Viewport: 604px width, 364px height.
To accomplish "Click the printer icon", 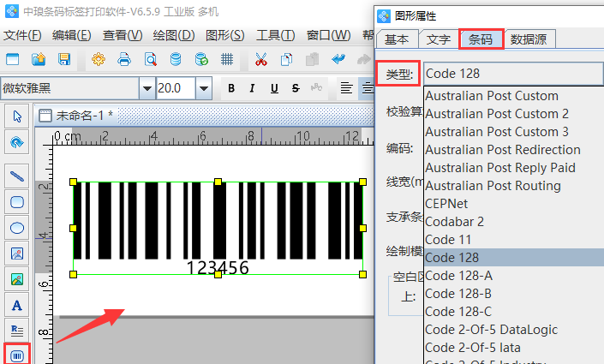I will [x=124, y=59].
